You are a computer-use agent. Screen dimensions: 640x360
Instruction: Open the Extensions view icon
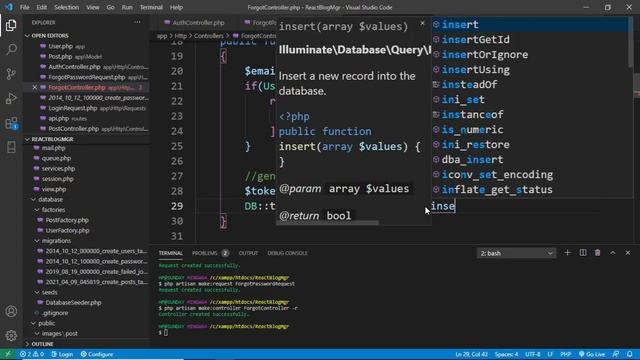(x=11, y=123)
